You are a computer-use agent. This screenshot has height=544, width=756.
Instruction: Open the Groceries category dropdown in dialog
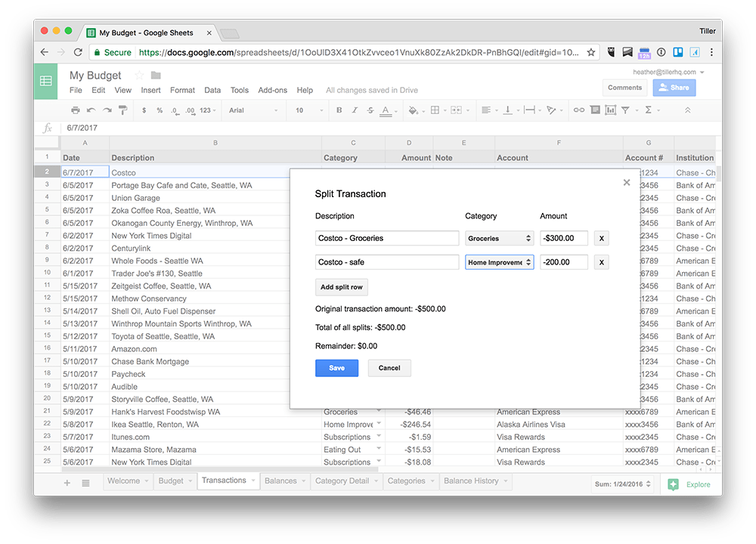499,238
